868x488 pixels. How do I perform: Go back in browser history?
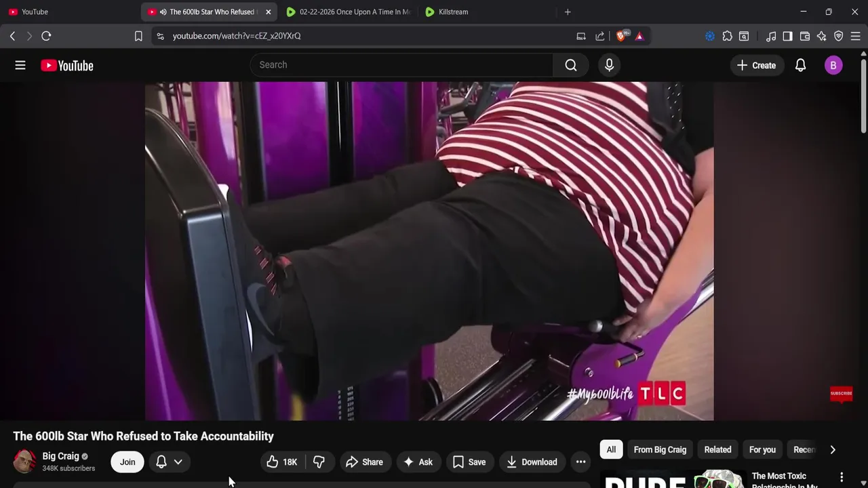(12, 36)
